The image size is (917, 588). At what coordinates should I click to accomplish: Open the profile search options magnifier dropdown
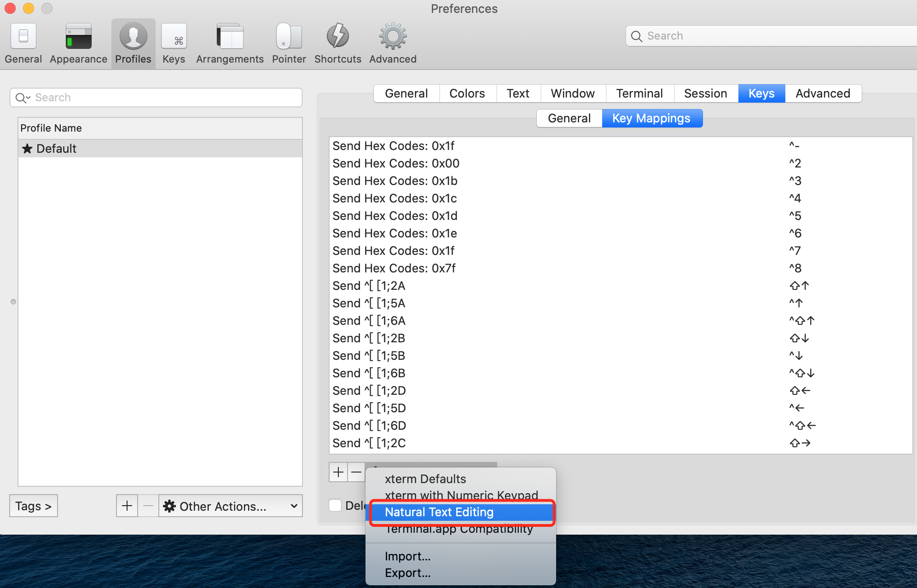(x=23, y=98)
